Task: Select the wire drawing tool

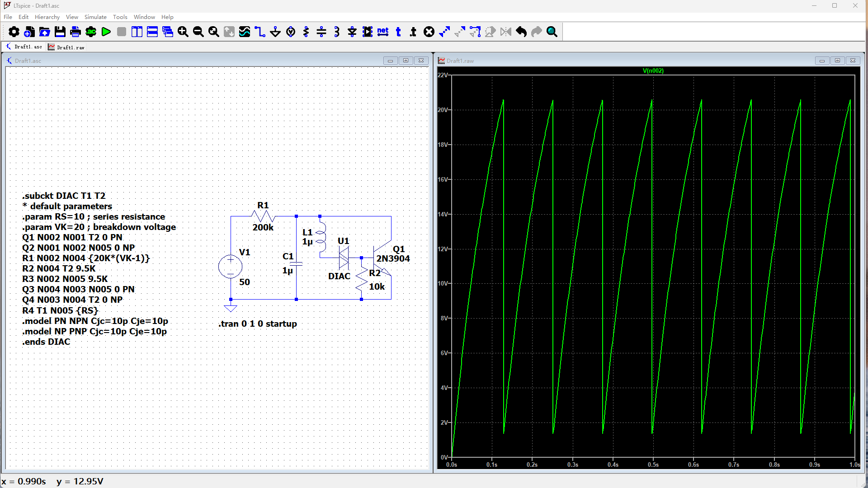Action: point(260,32)
